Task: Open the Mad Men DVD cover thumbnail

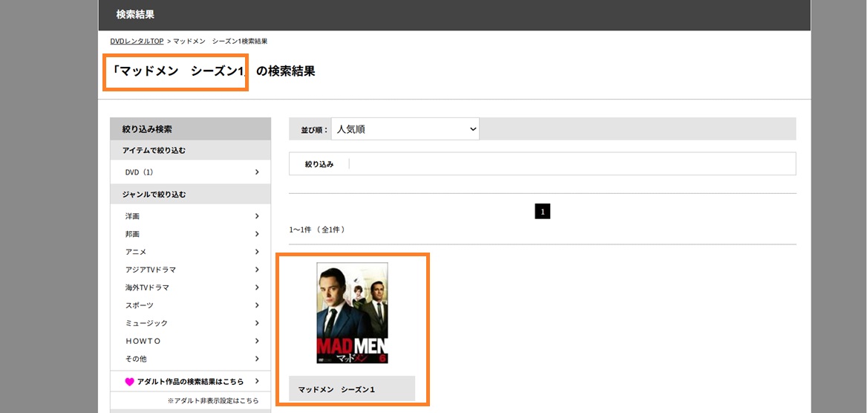Action: click(x=352, y=313)
